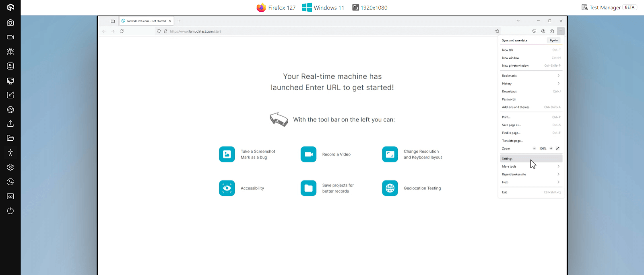Decrease zoom with the minus button
Viewport: 644px width, 275px height.
[535, 148]
